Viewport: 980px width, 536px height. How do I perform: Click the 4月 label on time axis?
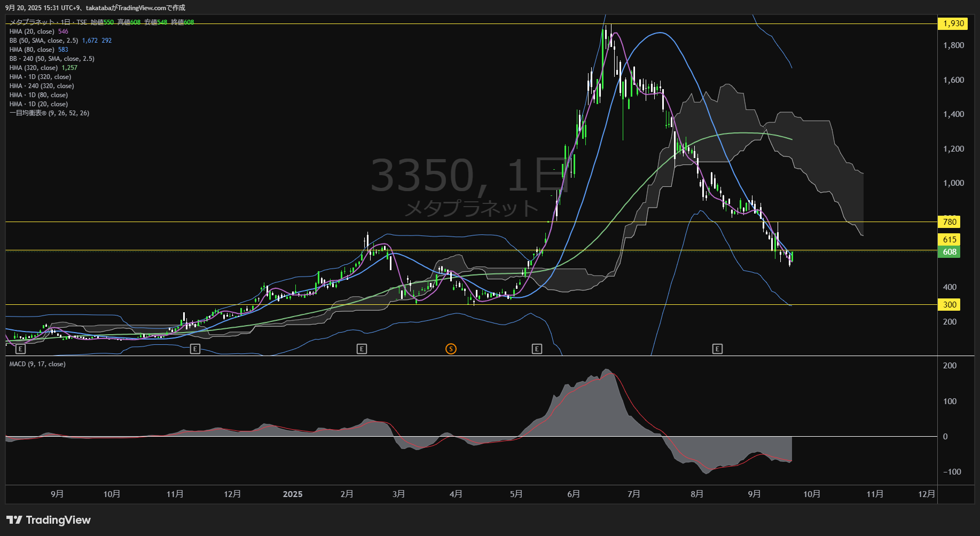coord(456,494)
